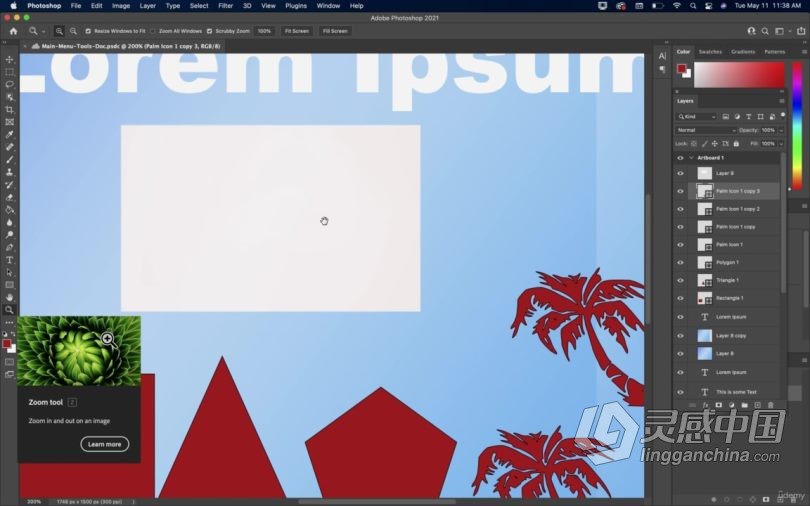The image size is (810, 506).
Task: Click the Zoom Out magnifier in options bar
Action: (x=73, y=31)
